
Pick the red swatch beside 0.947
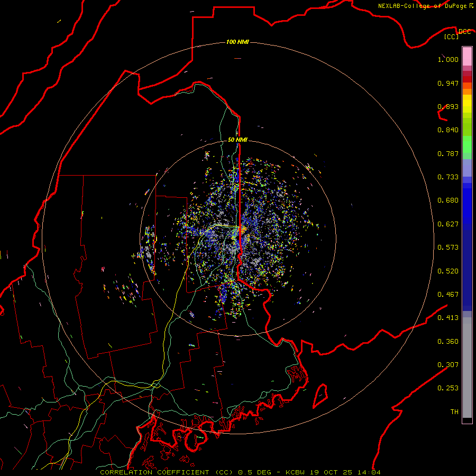tap(467, 79)
